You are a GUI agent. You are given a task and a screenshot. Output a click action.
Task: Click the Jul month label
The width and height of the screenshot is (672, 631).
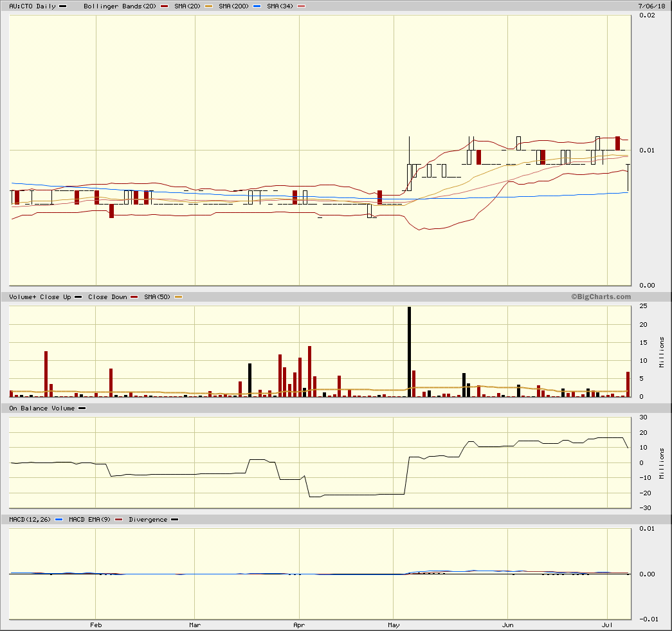pos(607,625)
